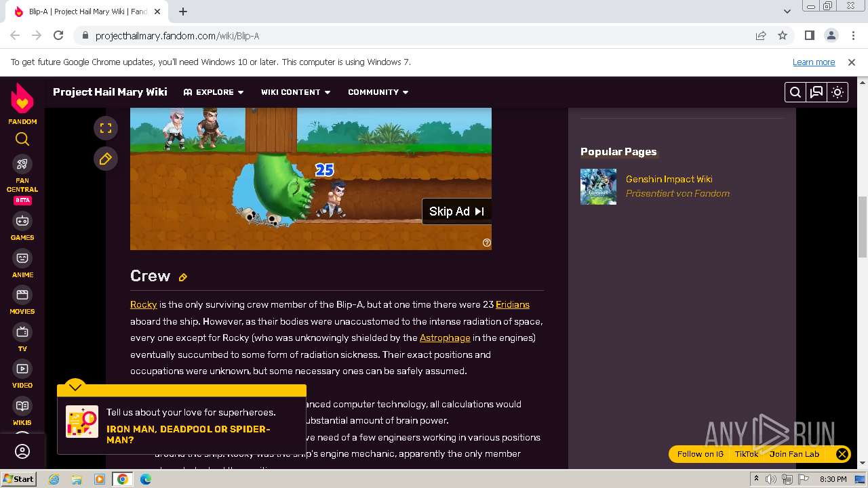The image size is (868, 488).
Task: Open the Eridians article link
Action: pyautogui.click(x=513, y=304)
